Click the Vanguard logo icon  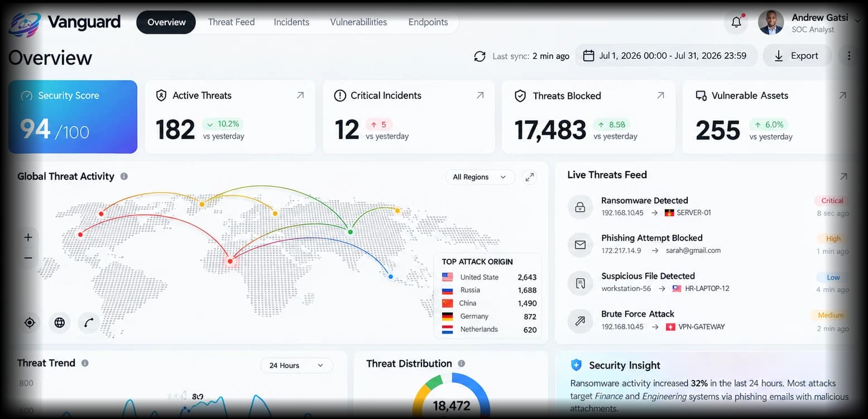pyautogui.click(x=24, y=24)
